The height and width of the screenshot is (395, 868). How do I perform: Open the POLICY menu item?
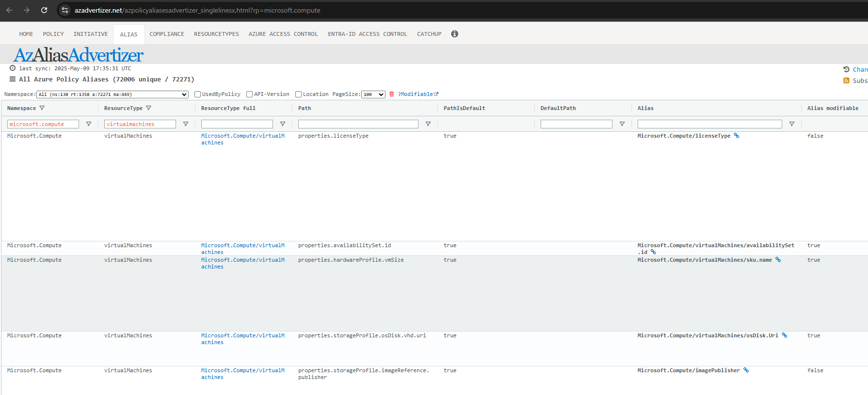tap(53, 34)
